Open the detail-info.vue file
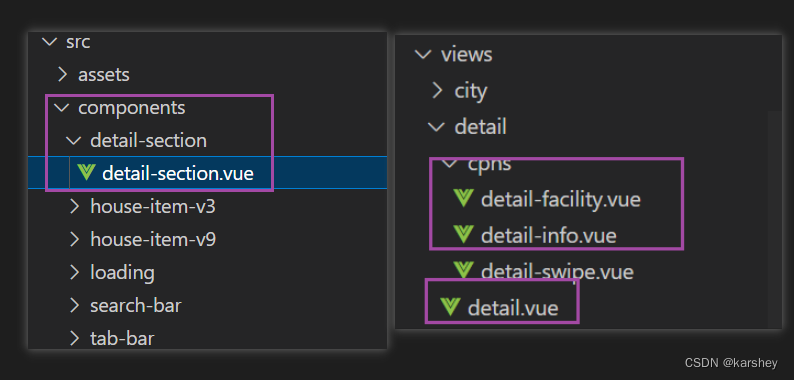This screenshot has height=380, width=794. tap(548, 235)
